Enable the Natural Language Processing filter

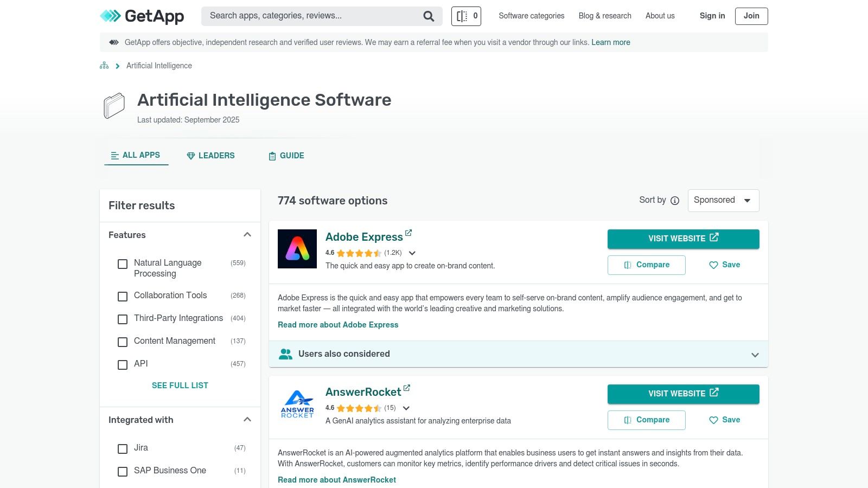pyautogui.click(x=122, y=264)
